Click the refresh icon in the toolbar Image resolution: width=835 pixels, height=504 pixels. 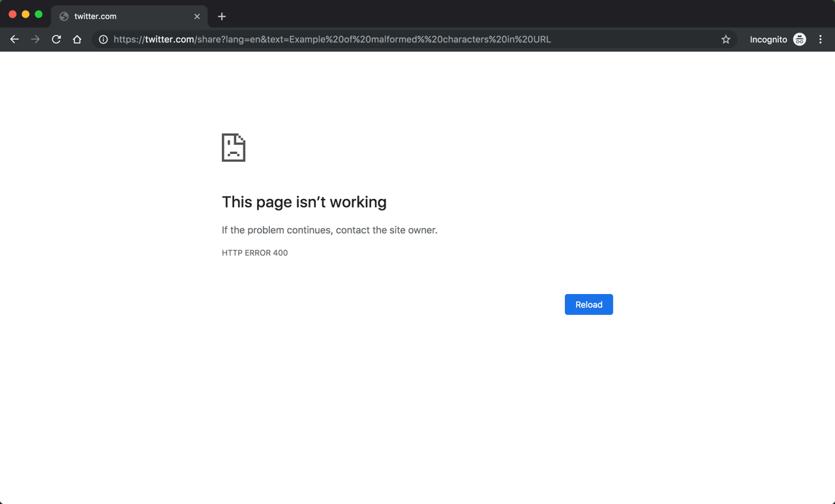tap(56, 39)
